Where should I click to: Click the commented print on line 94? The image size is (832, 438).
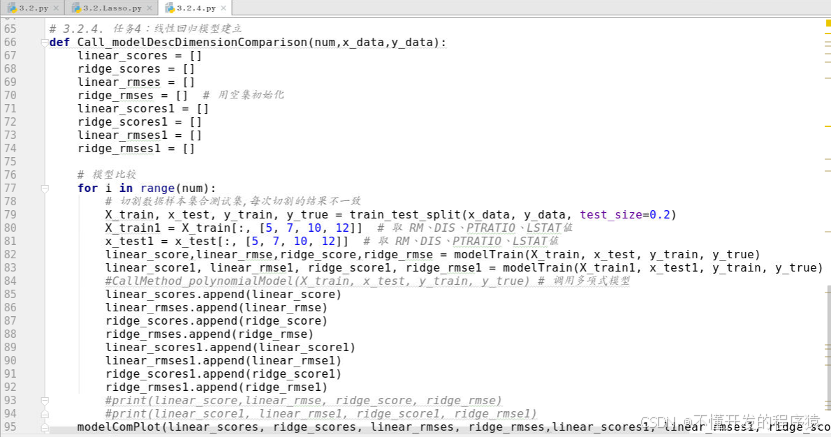(x=321, y=414)
